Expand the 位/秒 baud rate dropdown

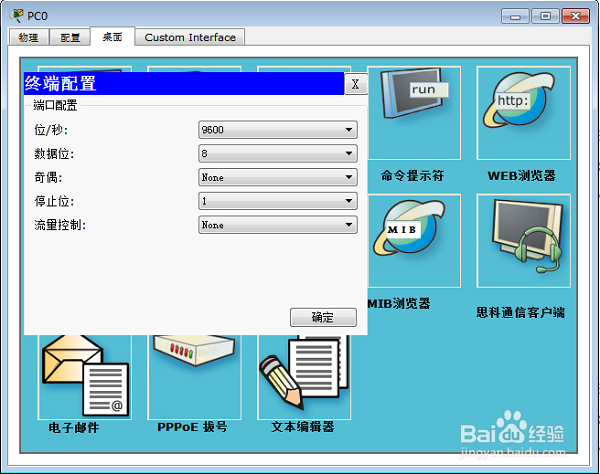[278, 130]
